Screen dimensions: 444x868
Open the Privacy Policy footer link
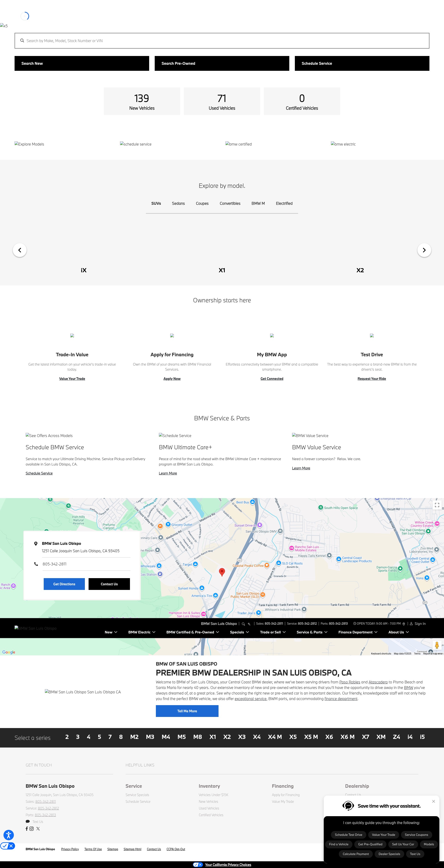(70, 849)
